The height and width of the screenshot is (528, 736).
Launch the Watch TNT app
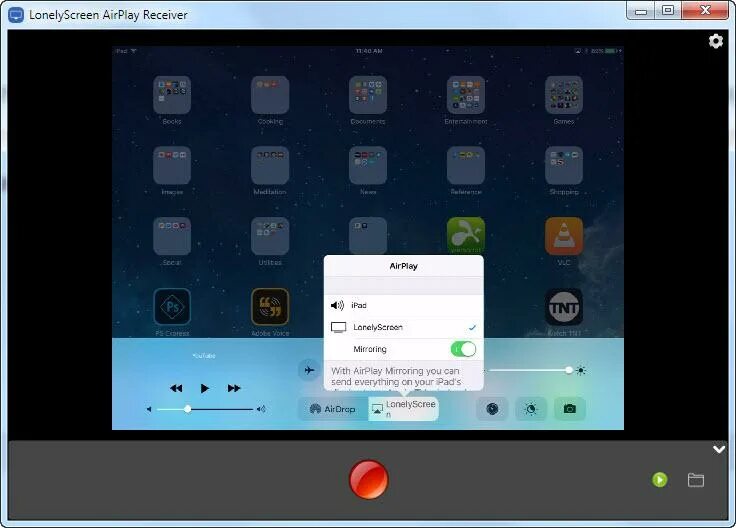(x=564, y=307)
